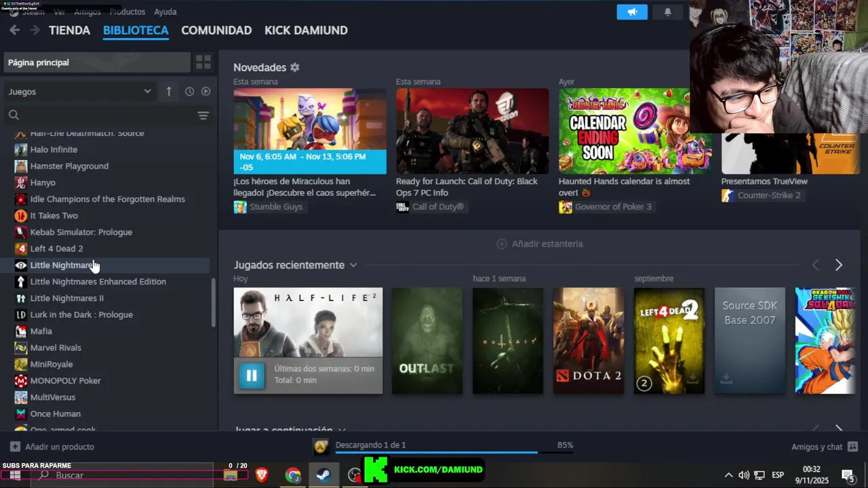Open the Haunted Hands calendar thumbnail
This screenshot has height=488, width=868.
click(x=635, y=131)
